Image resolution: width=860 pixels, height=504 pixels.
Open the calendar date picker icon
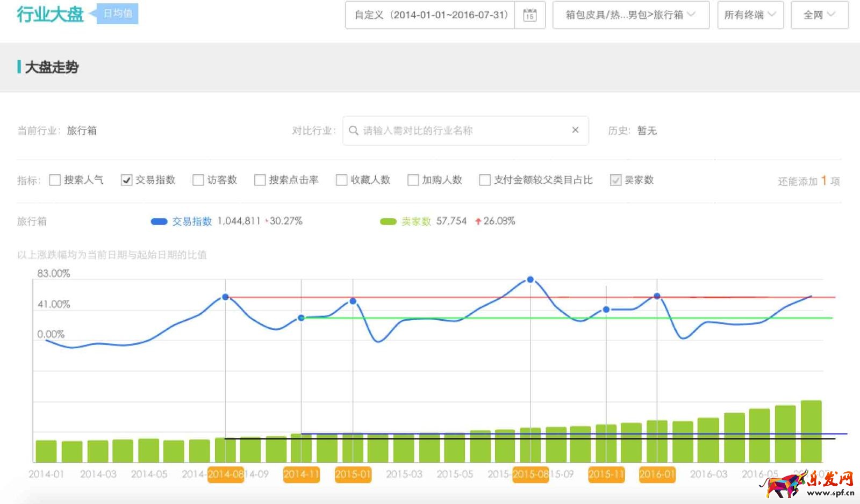point(531,15)
